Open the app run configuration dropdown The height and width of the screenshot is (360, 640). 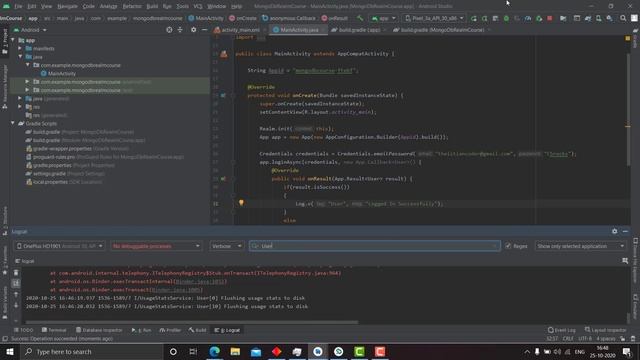[x=383, y=18]
